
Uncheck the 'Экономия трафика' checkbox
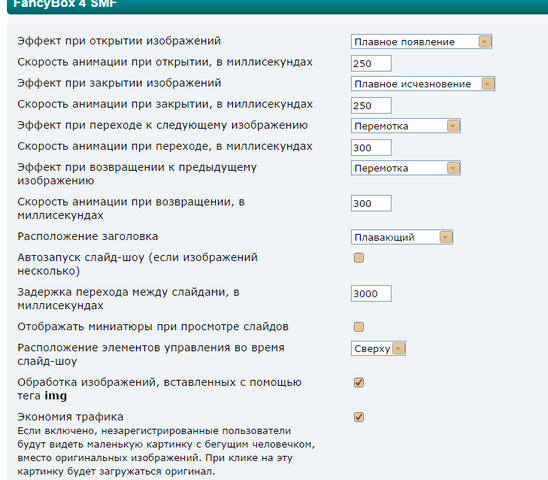tap(359, 417)
